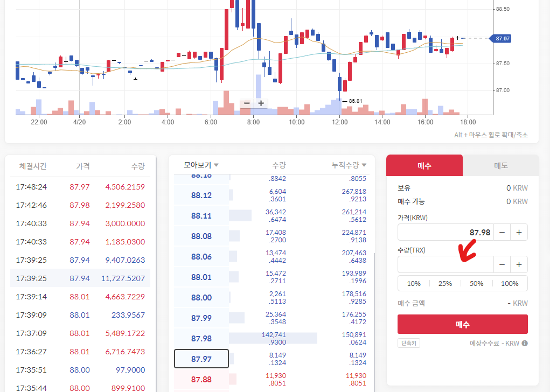Open the 단축키 shortcuts button

click(409, 343)
